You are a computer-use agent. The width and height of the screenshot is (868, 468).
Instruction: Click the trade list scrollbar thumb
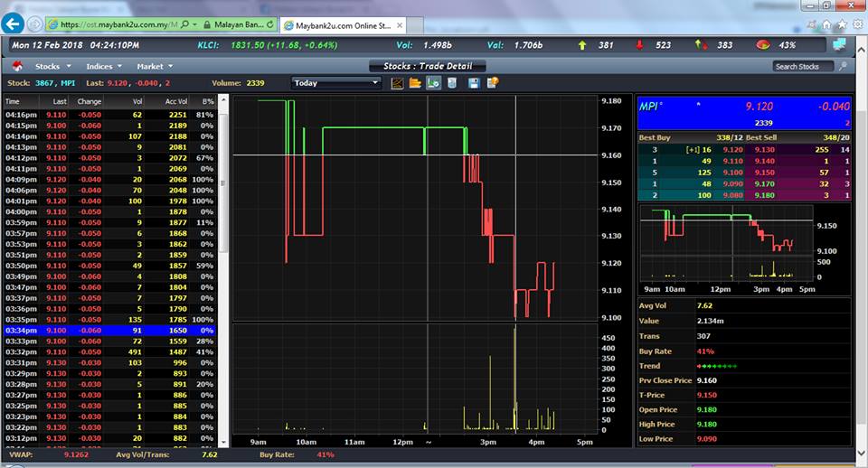(223, 183)
